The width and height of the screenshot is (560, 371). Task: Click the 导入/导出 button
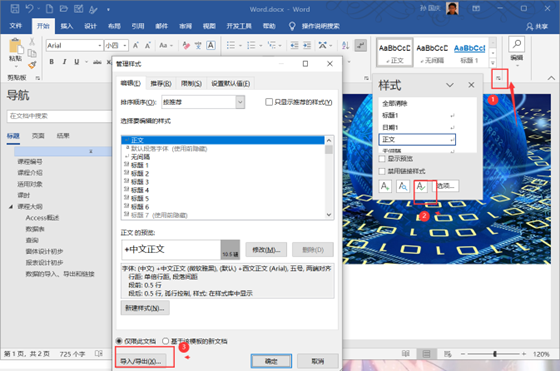141,361
